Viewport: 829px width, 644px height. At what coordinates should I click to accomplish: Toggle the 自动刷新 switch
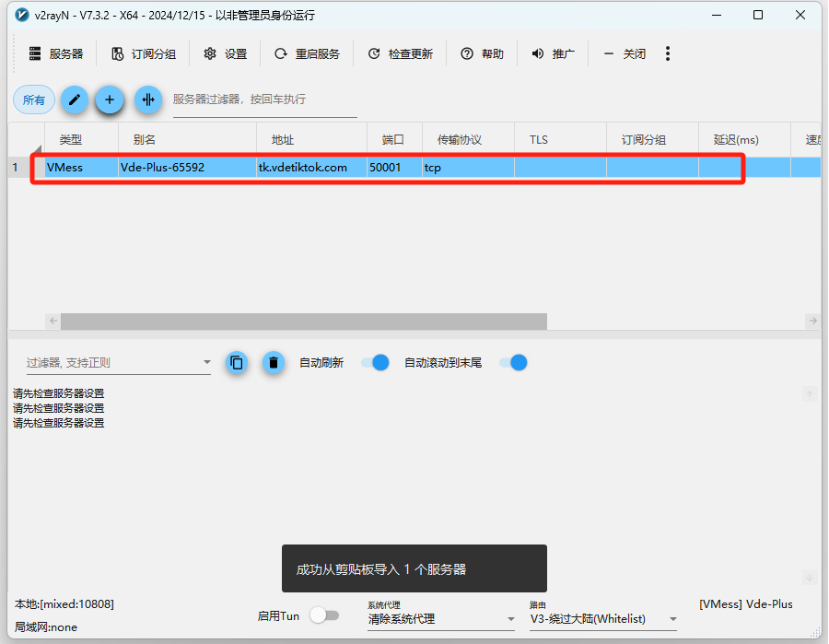click(375, 363)
